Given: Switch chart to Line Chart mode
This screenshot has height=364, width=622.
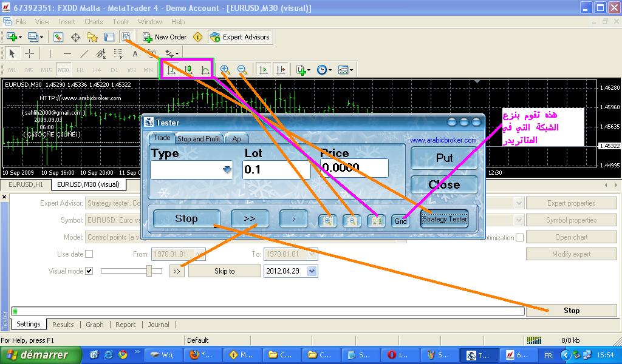Looking at the screenshot, I should [x=205, y=70].
